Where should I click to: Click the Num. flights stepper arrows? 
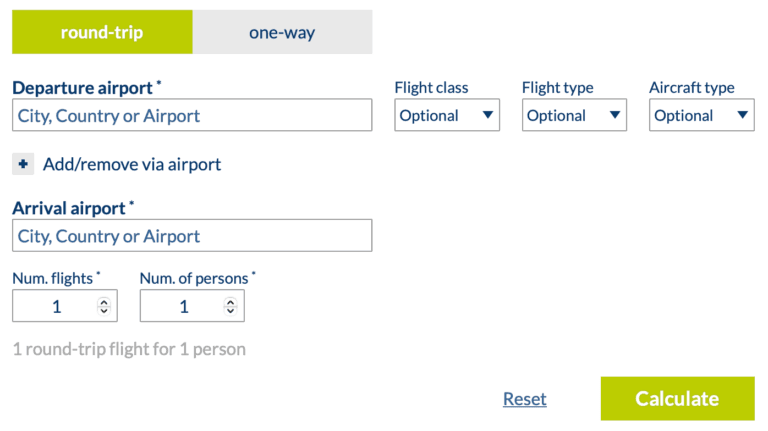point(103,307)
